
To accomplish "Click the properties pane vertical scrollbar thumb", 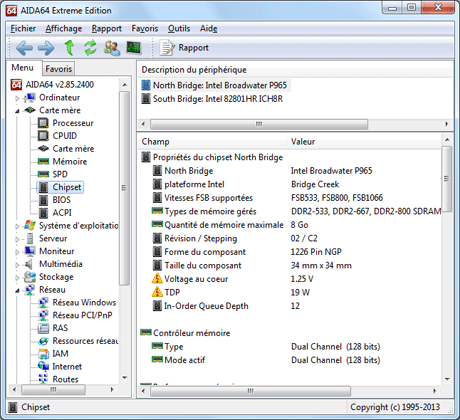I will 447,179.
